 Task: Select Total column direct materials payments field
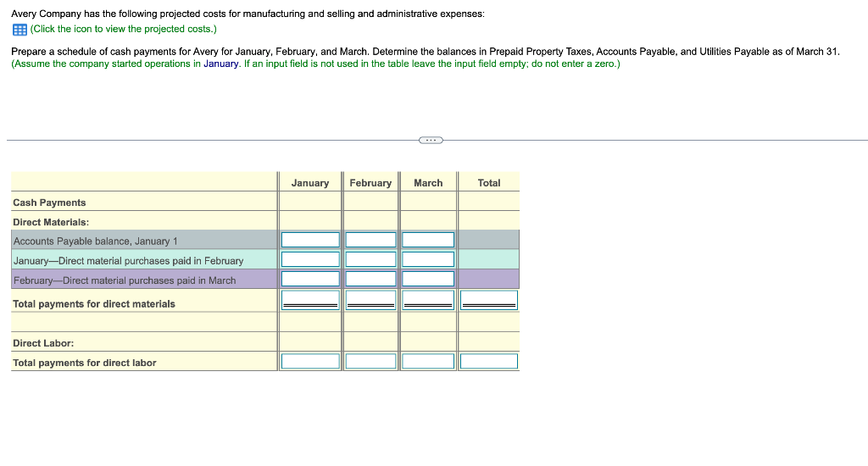click(489, 300)
